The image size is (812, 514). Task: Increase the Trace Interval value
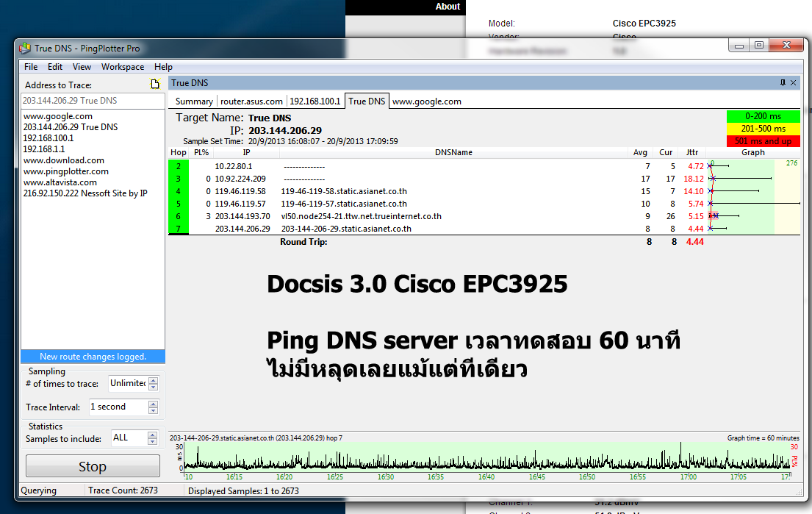point(154,404)
